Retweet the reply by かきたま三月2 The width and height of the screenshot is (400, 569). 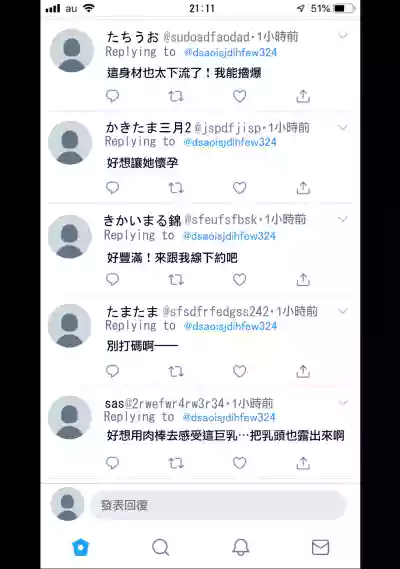pos(176,188)
